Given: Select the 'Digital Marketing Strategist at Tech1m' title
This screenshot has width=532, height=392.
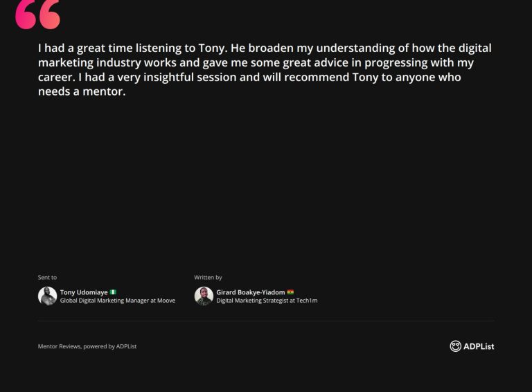Looking at the screenshot, I should (x=267, y=301).
